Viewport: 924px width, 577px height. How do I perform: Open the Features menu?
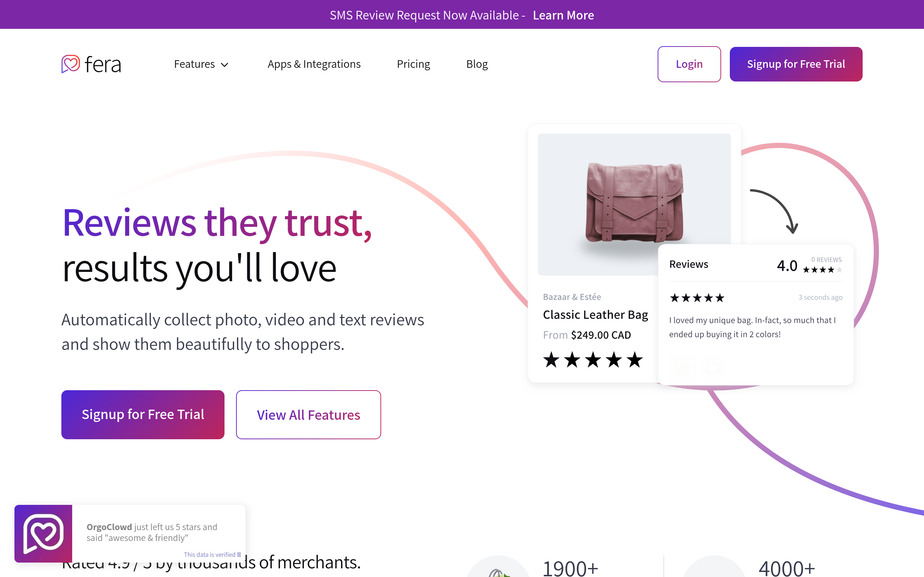[201, 64]
